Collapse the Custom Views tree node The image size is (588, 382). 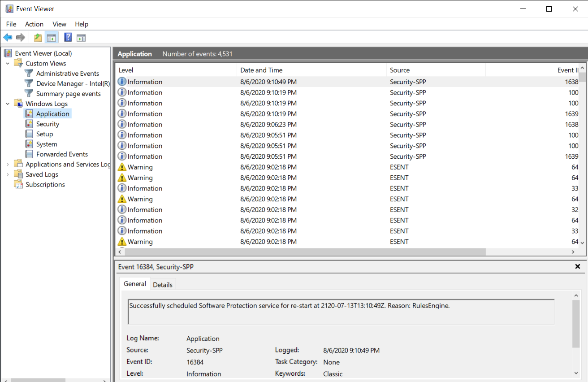[8, 64]
